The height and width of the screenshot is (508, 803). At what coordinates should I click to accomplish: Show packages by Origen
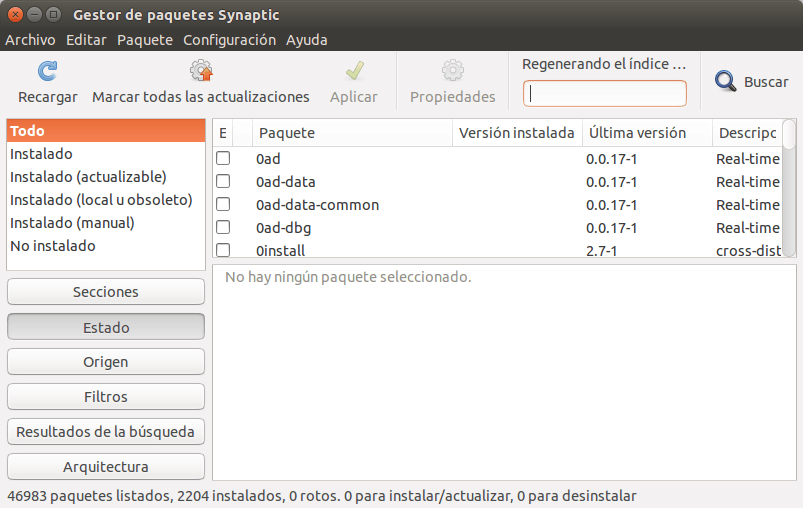pos(106,362)
